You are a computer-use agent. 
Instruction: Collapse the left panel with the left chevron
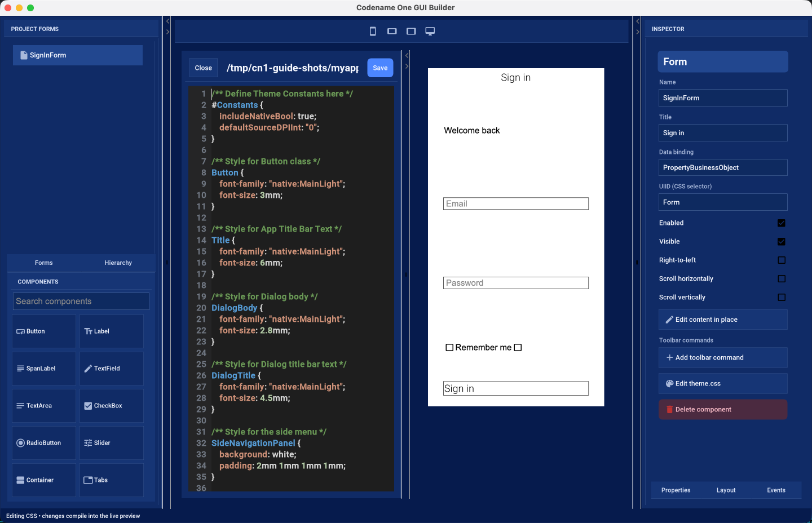(167, 21)
